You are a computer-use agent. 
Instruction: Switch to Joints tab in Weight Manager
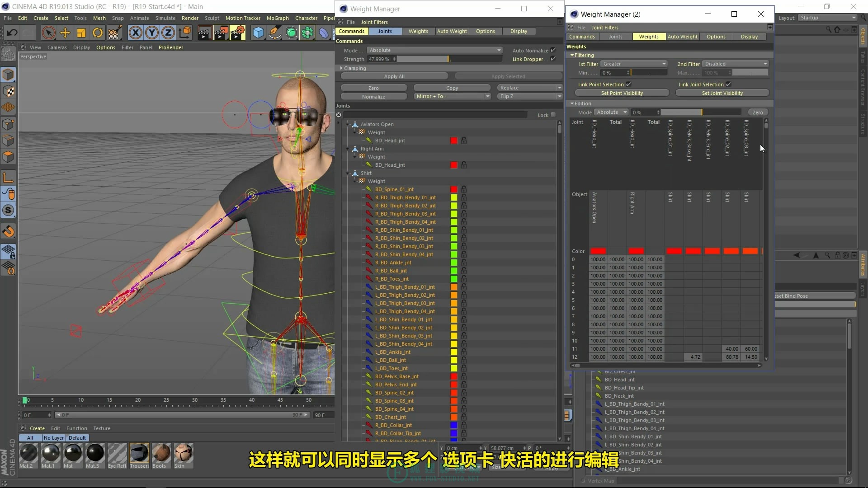click(385, 31)
